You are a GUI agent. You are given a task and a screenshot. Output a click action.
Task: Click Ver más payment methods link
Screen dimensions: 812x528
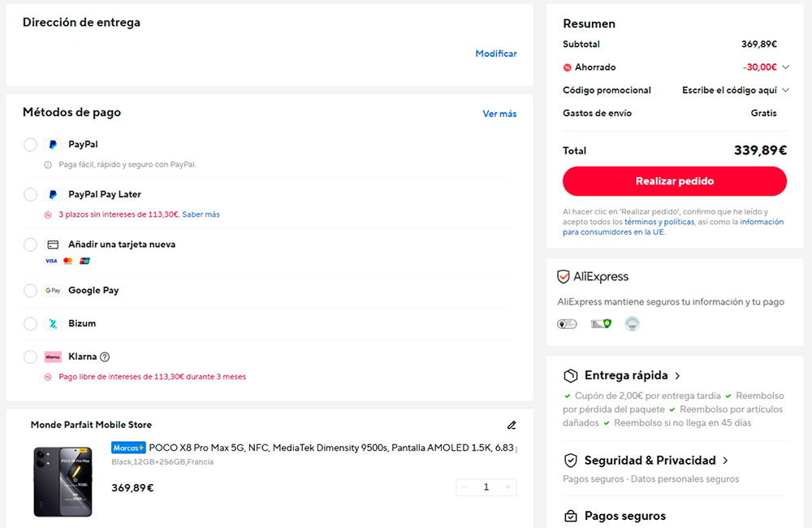tap(499, 114)
